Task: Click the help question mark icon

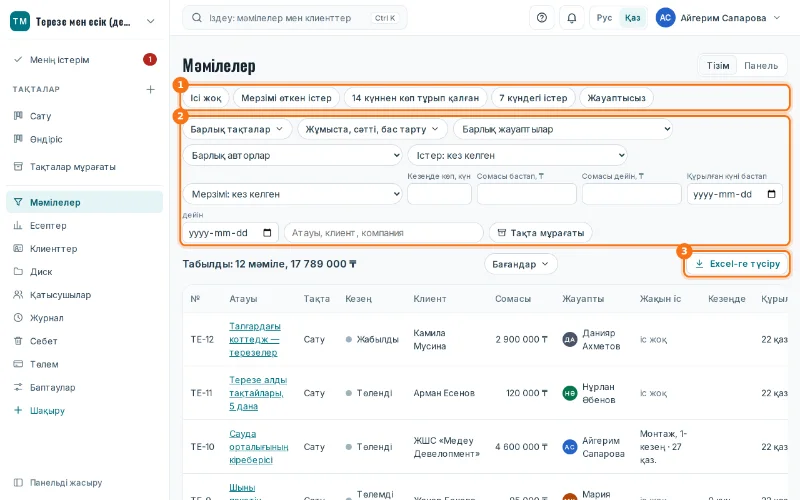Action: coord(542,18)
